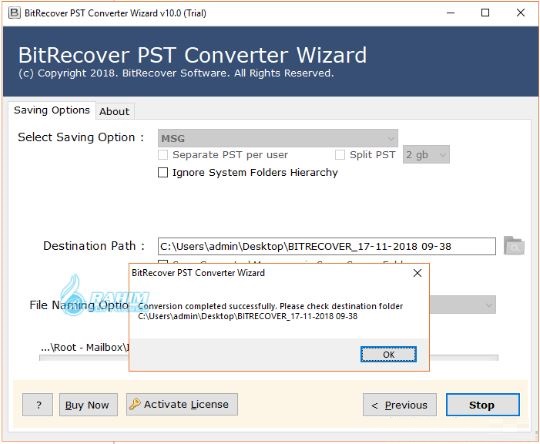540x444 pixels.
Task: Click the '...\Root - Mailbox' progress path text
Action: (85, 347)
